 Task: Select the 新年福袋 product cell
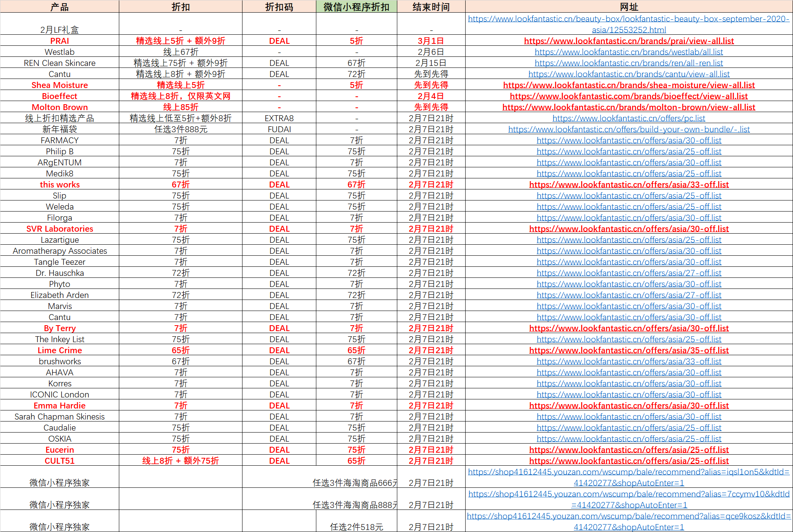60,129
